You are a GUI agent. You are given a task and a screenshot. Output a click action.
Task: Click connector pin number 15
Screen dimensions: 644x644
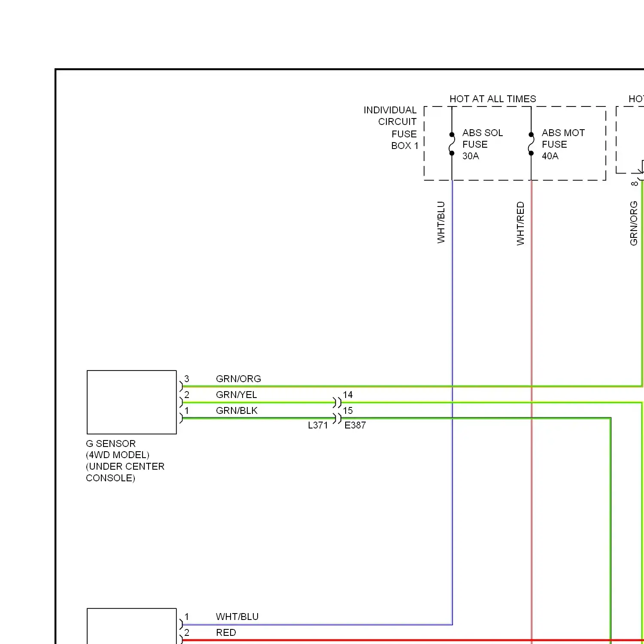click(x=348, y=410)
